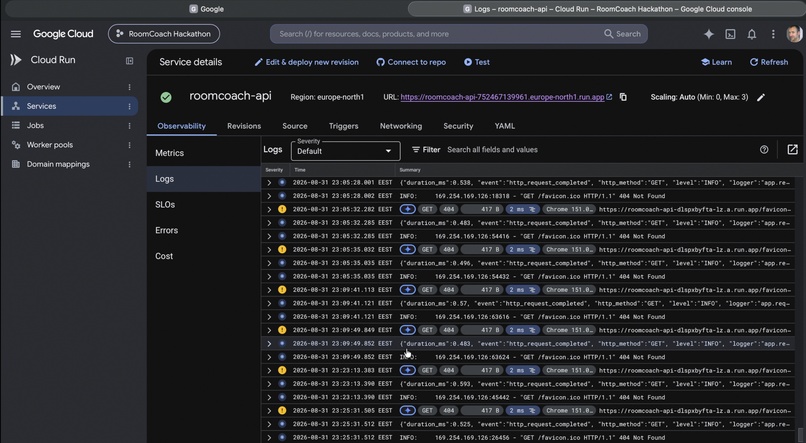Select the Observability tab
806x443 pixels.
click(x=181, y=126)
